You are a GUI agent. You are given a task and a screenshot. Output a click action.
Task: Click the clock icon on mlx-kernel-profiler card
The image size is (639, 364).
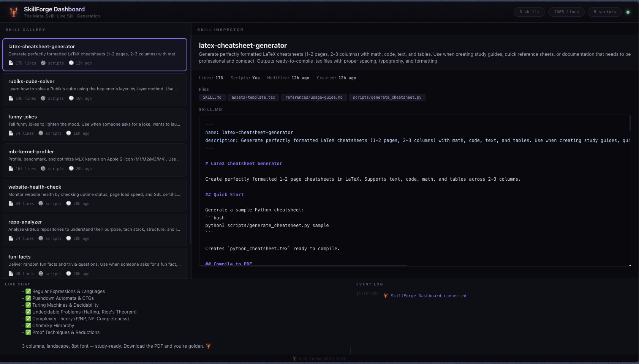(71, 169)
